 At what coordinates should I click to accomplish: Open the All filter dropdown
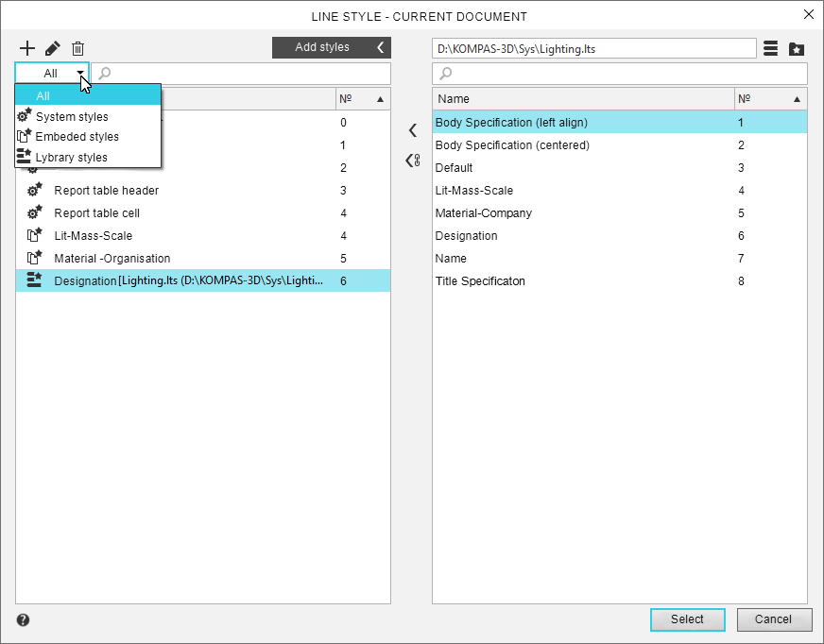click(52, 74)
